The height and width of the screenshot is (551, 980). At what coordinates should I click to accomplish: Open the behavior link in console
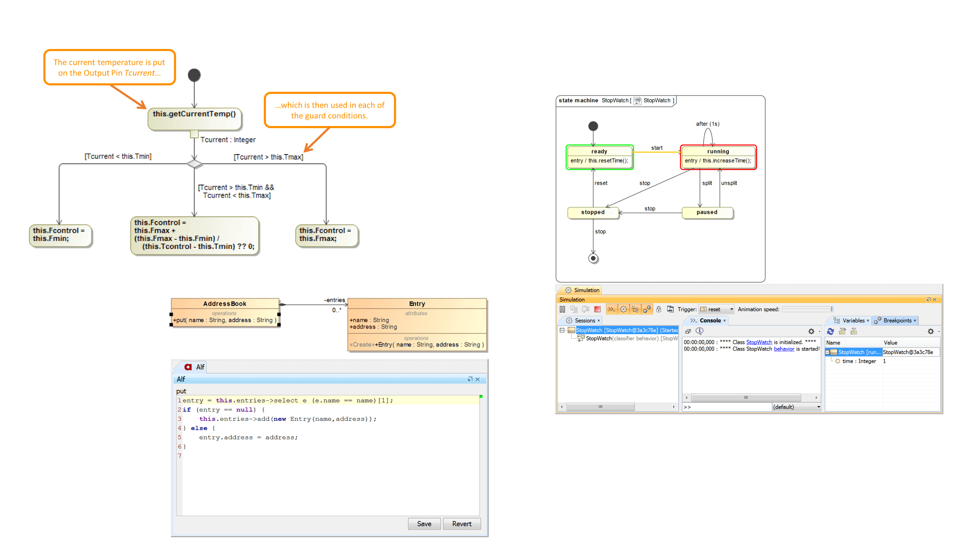784,349
